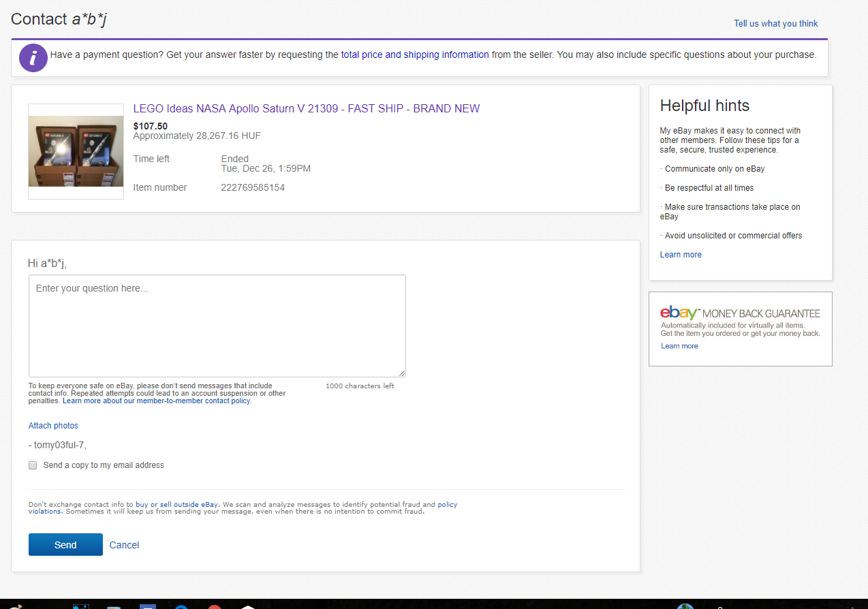868x609 pixels.
Task: Tick 'Send a copy to my email address'
Action: click(33, 465)
